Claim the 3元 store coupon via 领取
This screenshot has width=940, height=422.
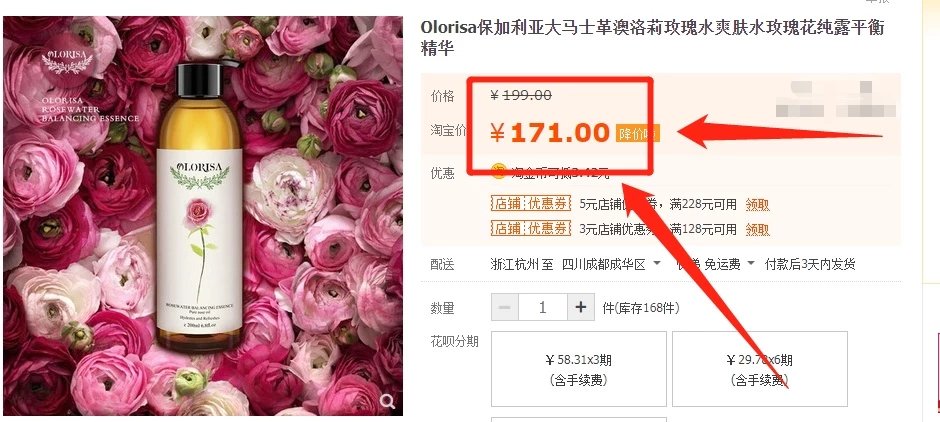(758, 229)
